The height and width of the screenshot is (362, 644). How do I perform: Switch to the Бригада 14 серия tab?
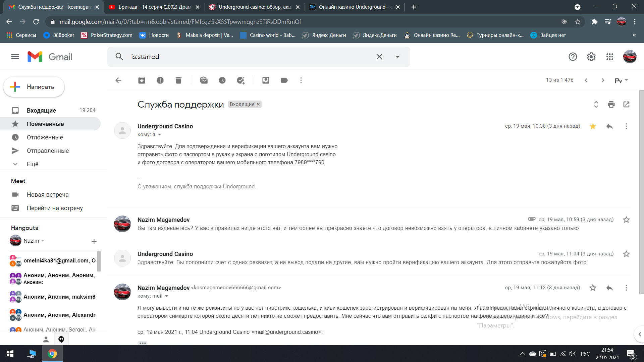click(x=154, y=7)
